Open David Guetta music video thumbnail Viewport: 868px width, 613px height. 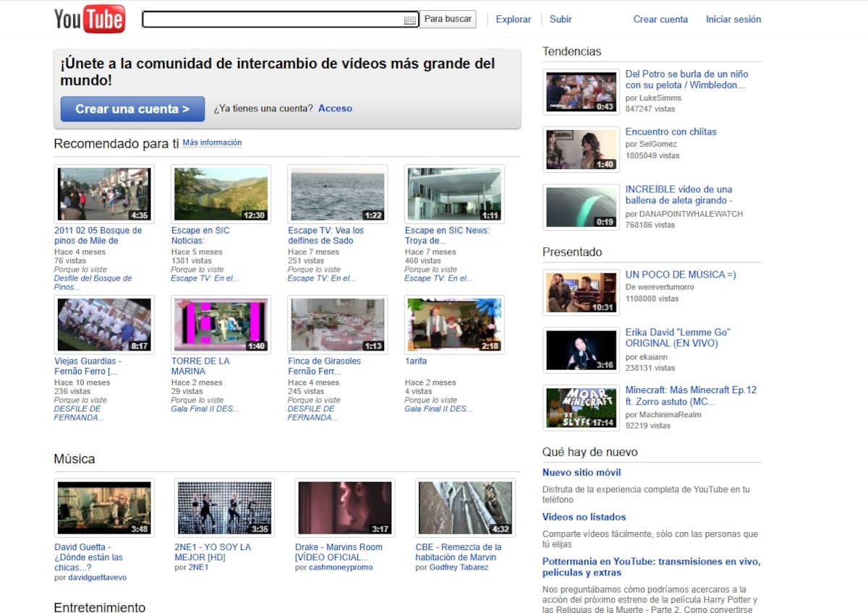click(x=104, y=507)
